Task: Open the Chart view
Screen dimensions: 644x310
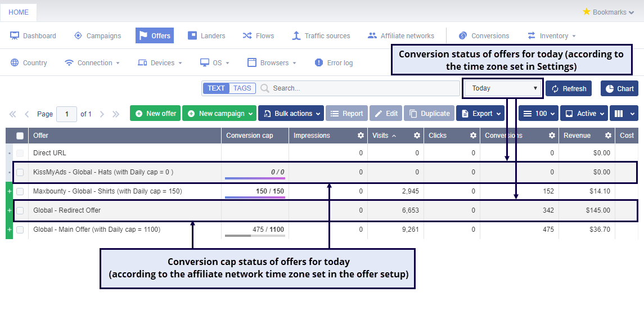Action: [x=619, y=89]
